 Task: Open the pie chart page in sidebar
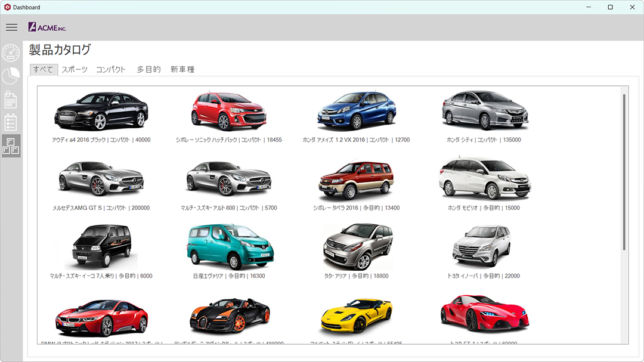11,76
